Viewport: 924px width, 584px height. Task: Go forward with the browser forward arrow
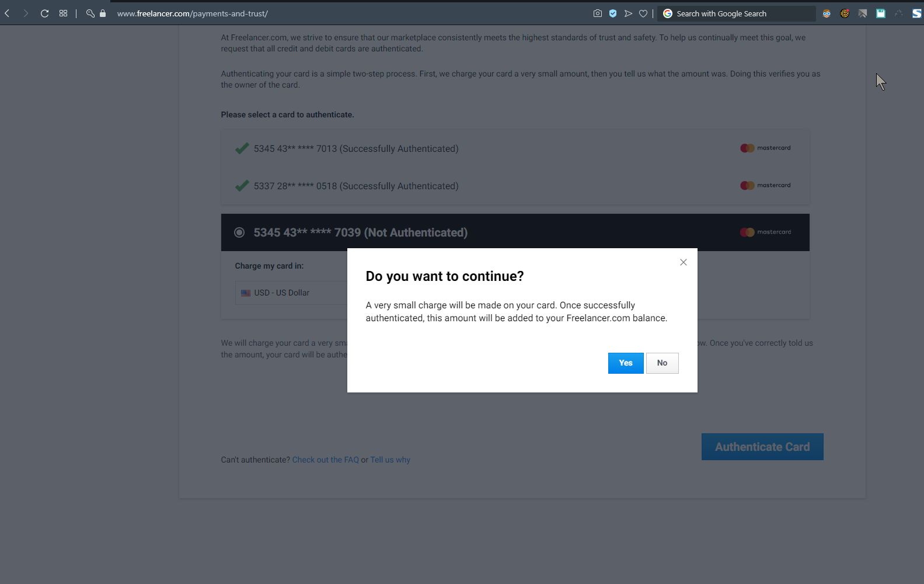click(26, 13)
